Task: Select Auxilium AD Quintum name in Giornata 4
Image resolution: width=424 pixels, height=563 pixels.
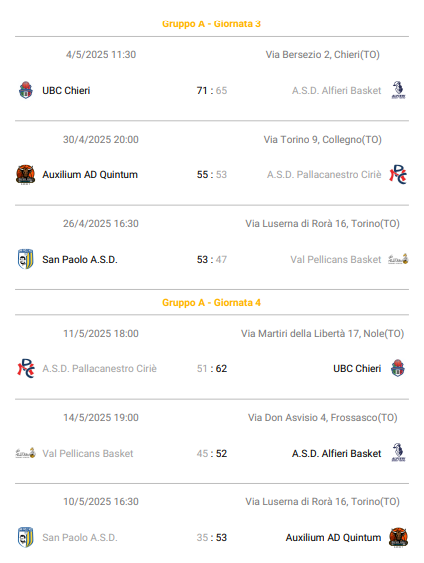Action: (x=333, y=538)
